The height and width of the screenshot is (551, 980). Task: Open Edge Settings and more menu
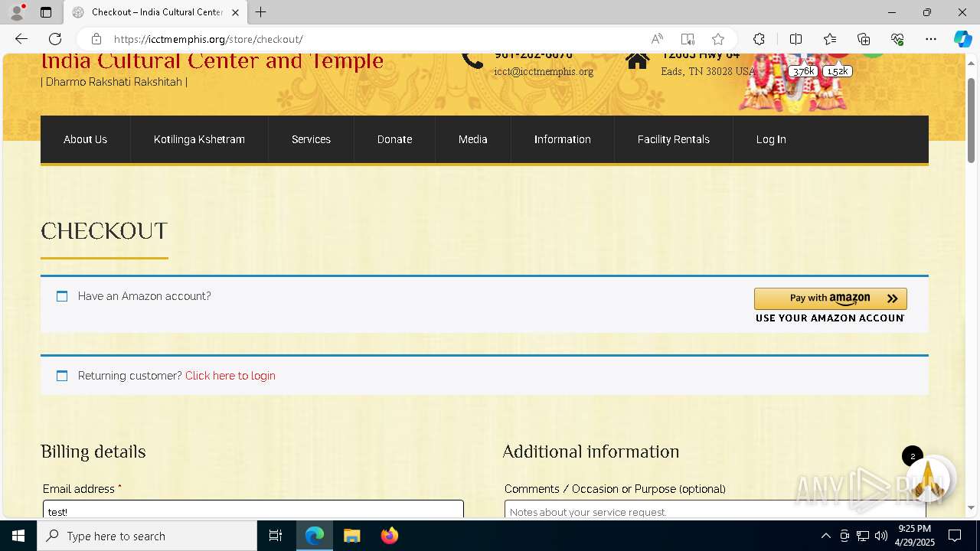(x=931, y=39)
